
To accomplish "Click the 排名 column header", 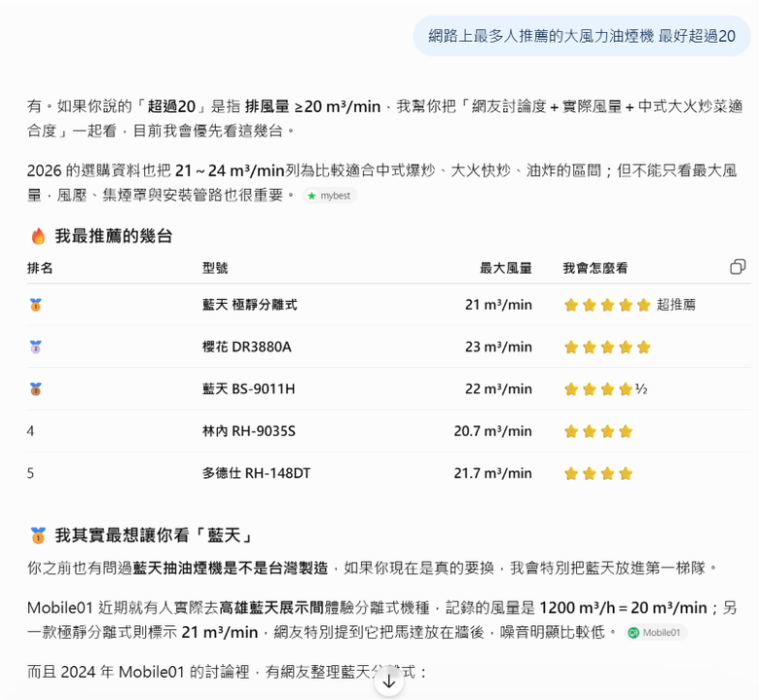I will [40, 268].
